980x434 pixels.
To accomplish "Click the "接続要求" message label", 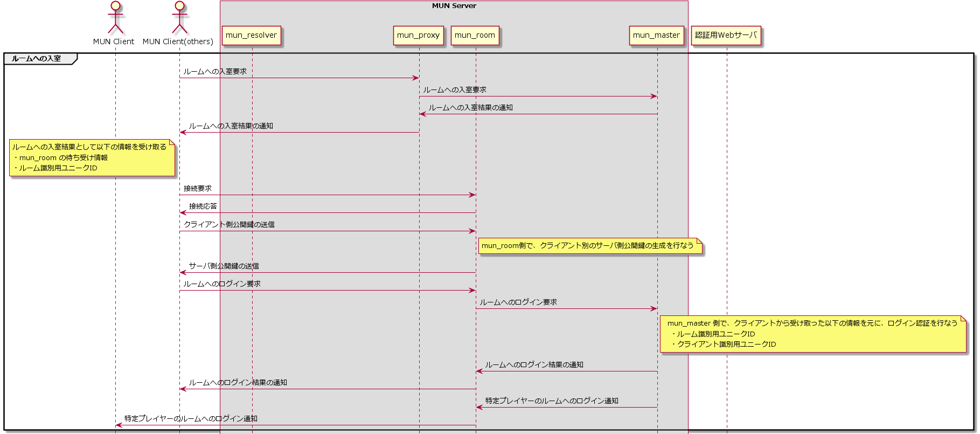I will (x=198, y=189).
